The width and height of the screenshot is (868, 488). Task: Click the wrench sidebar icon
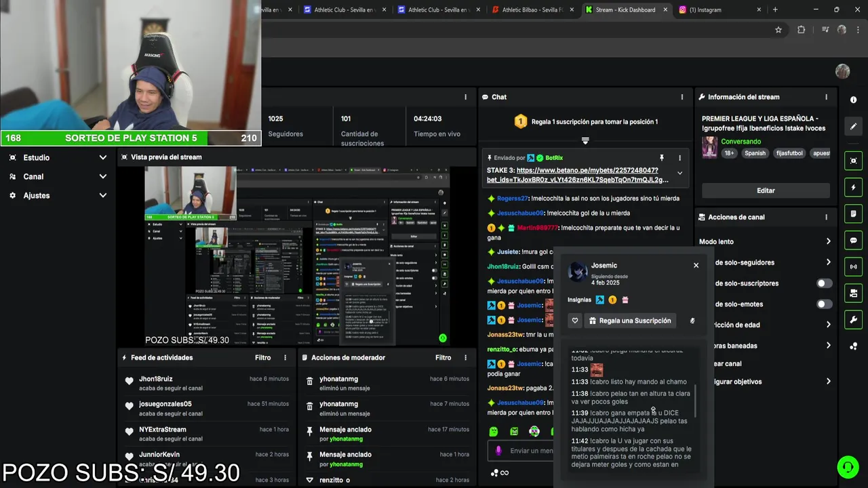pos(853,319)
